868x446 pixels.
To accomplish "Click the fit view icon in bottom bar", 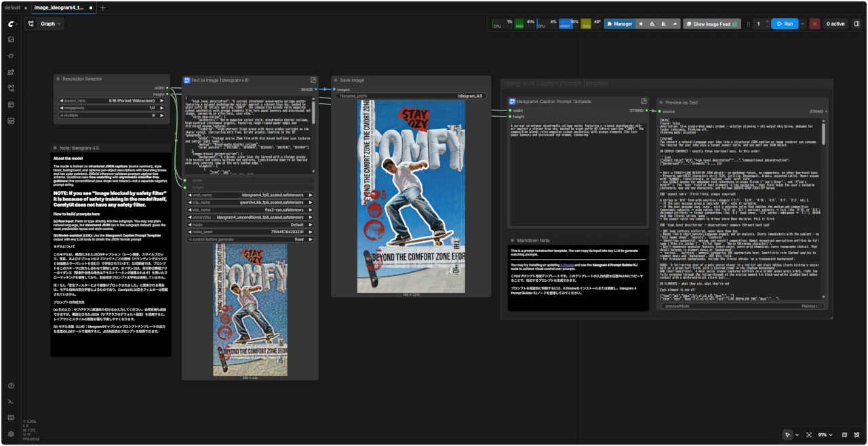I will click(808, 434).
